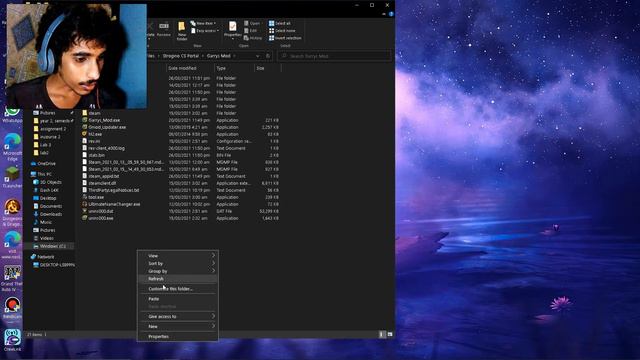Expand the address bar history dropdown arrow

pos(258,56)
